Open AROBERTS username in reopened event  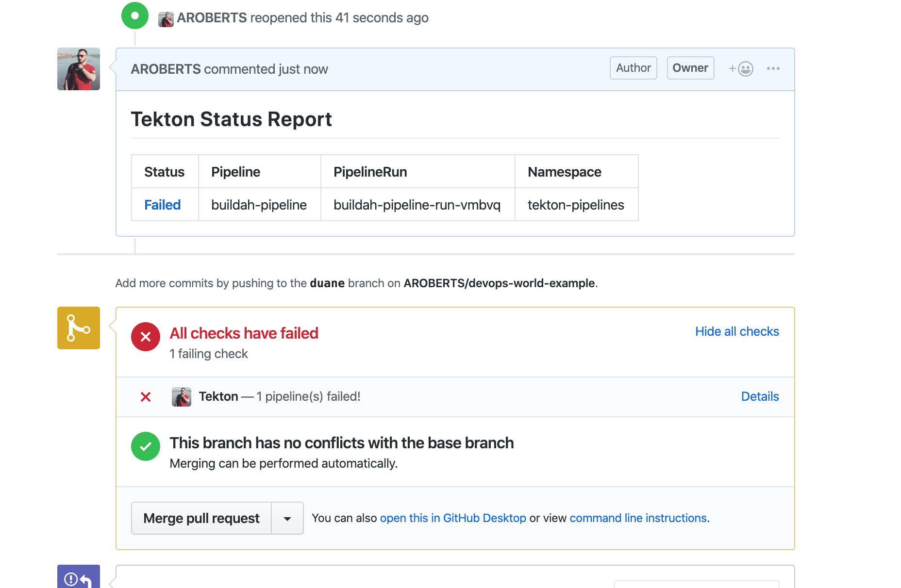pyautogui.click(x=212, y=18)
